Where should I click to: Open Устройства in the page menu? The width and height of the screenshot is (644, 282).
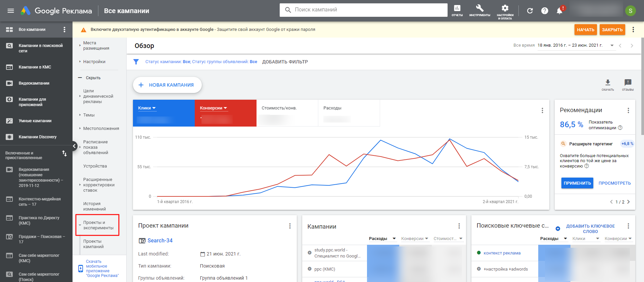[95, 166]
